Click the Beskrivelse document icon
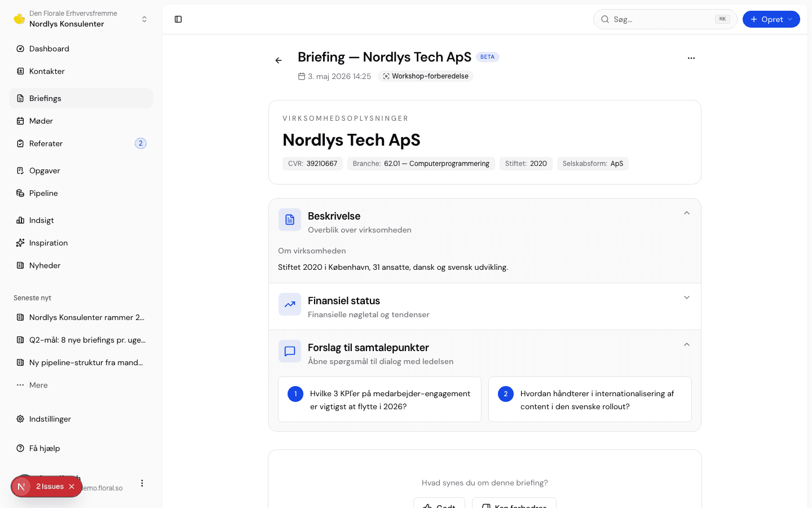The height and width of the screenshot is (508, 812). [x=290, y=220]
